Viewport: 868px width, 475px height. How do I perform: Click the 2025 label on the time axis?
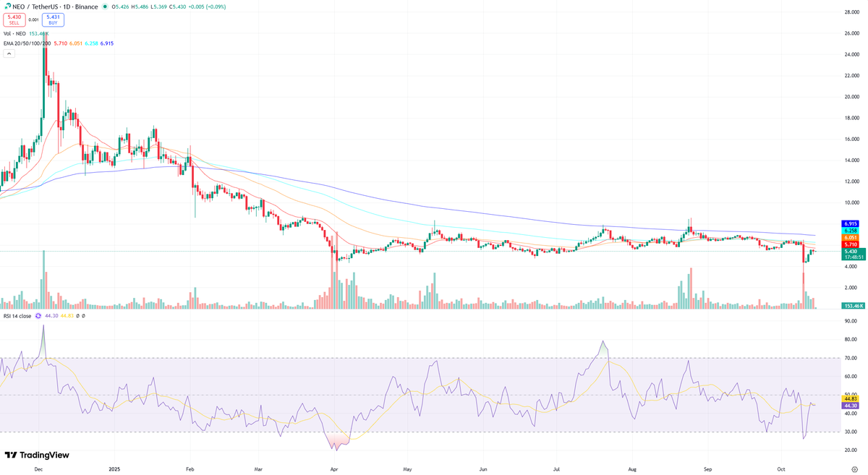[x=114, y=468]
